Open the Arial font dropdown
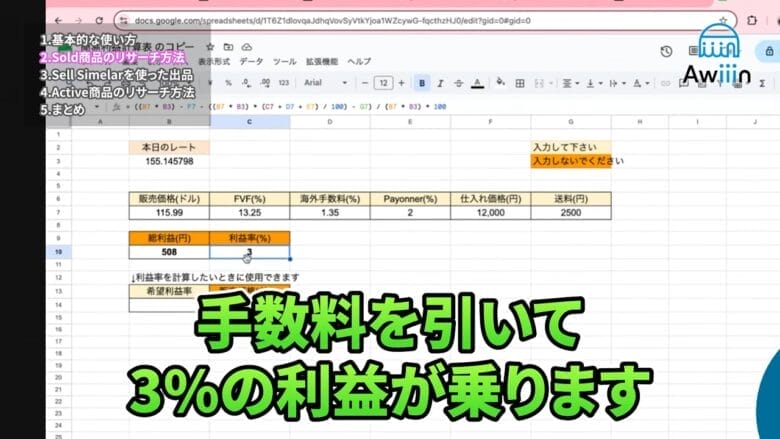The width and height of the screenshot is (780, 439). click(326, 83)
